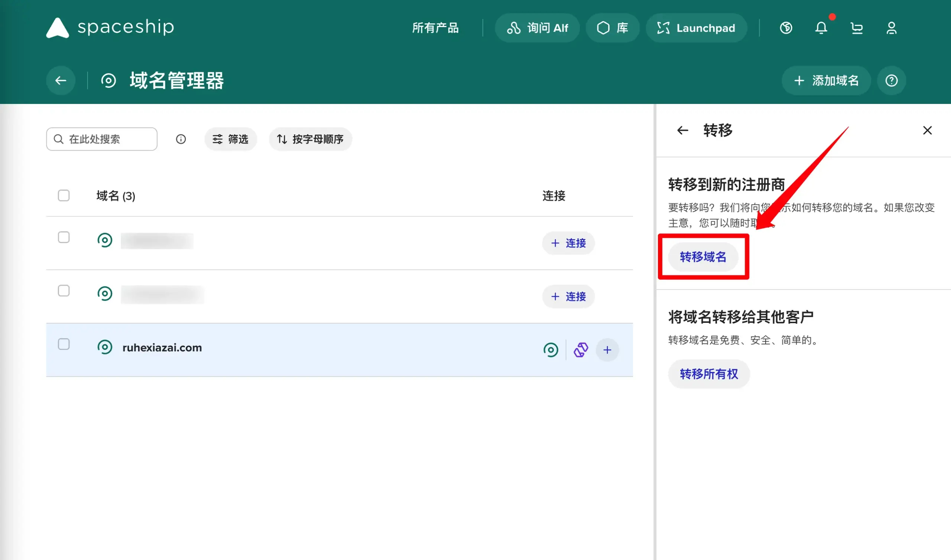Viewport: 951px width, 560px height.
Task: Open the 筛选 filter options
Action: pyautogui.click(x=230, y=139)
